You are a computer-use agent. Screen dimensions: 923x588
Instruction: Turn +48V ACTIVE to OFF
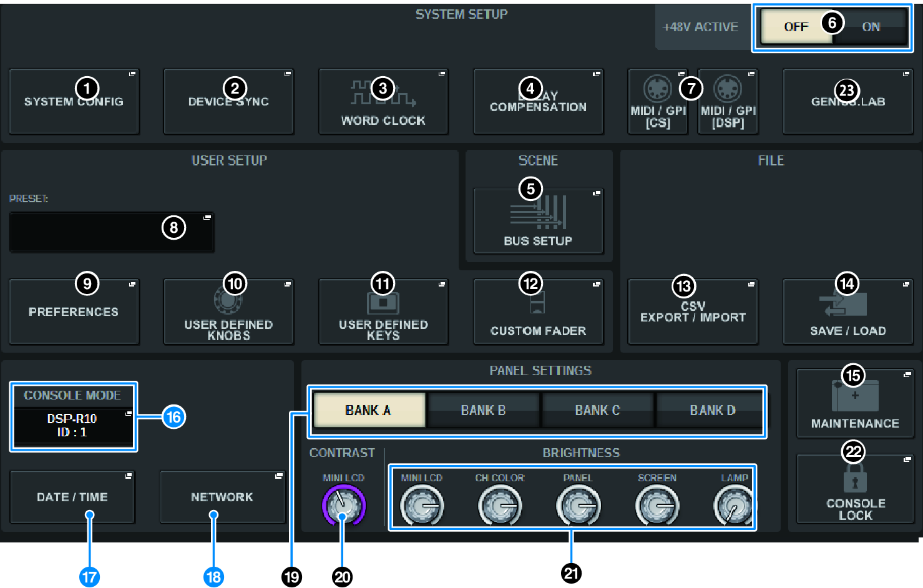(796, 26)
